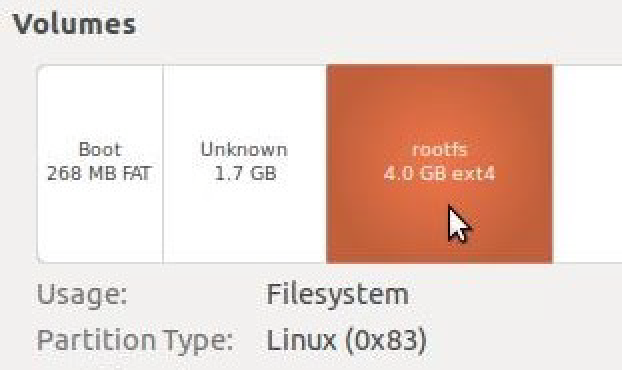
Task: Click the Usage field label
Action: [82, 294]
